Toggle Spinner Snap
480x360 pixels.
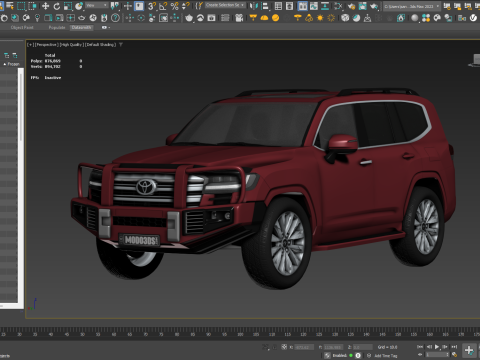[x=186, y=6]
